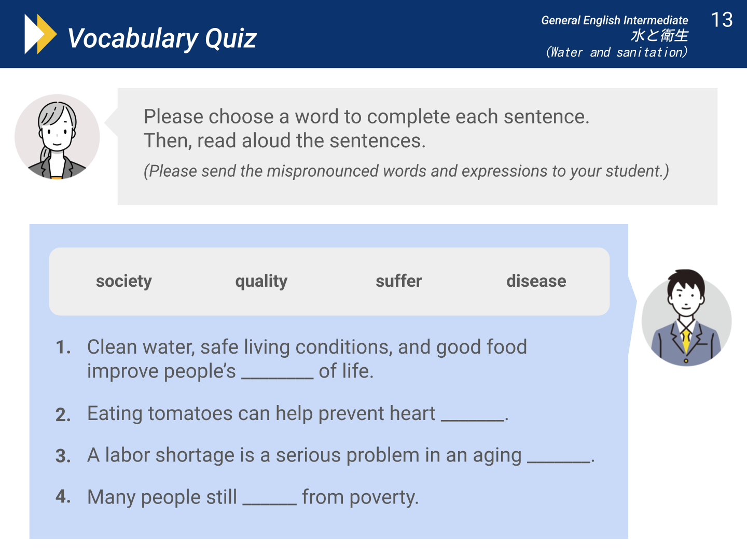This screenshot has height=560, width=747.
Task: Click sentence number 3 label
Action: (63, 456)
